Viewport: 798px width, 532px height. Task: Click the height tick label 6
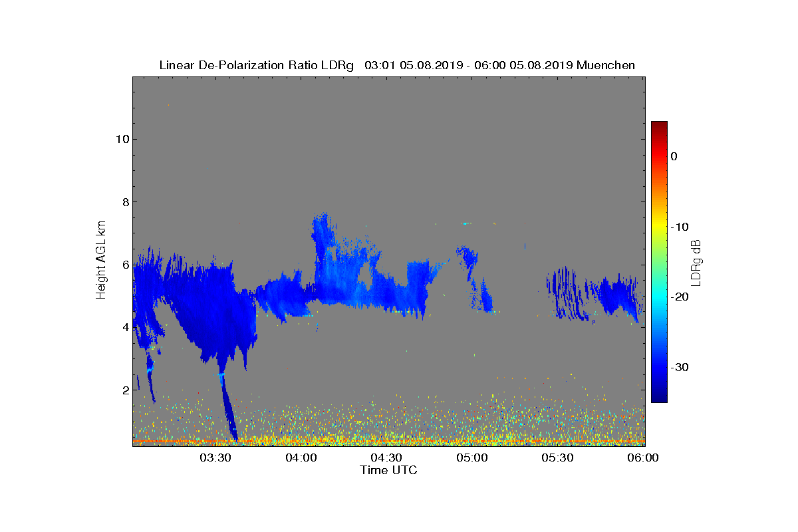tap(124, 265)
